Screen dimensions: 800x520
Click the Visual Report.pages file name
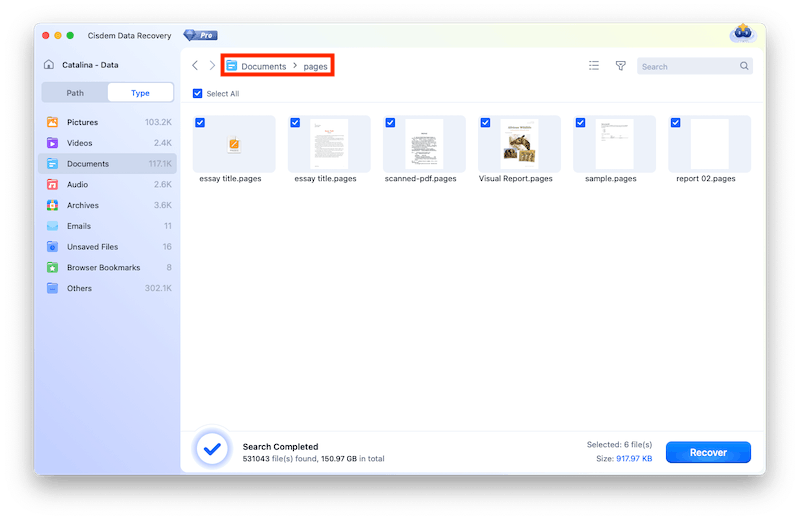tap(515, 179)
